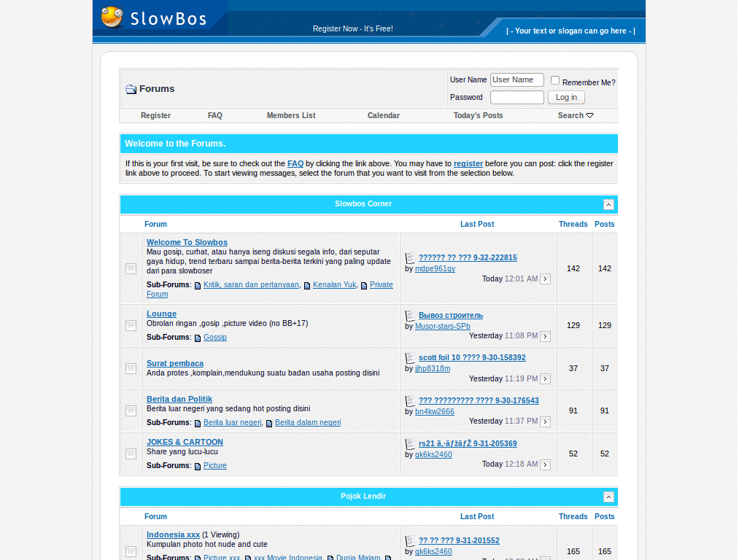Image resolution: width=747 pixels, height=560 pixels.
Task: Click forum status icon for JOKES & CARTOON
Action: tap(131, 454)
